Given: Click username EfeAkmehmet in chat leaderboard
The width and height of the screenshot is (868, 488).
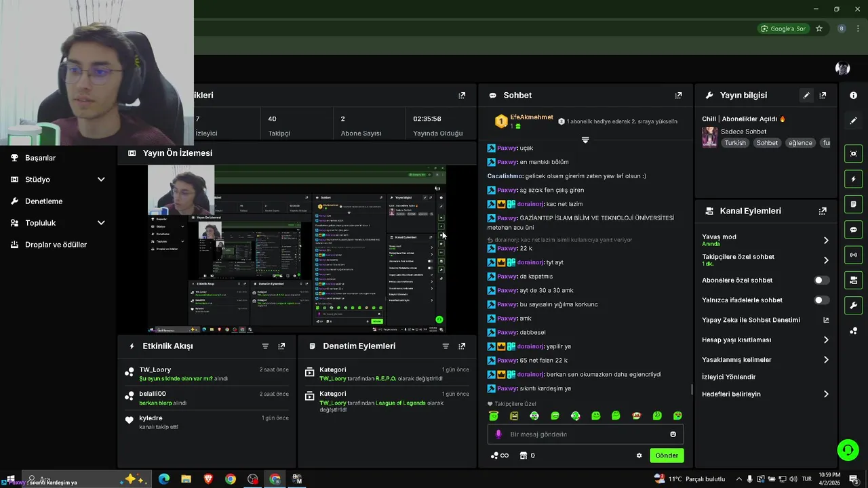Looking at the screenshot, I should [532, 117].
